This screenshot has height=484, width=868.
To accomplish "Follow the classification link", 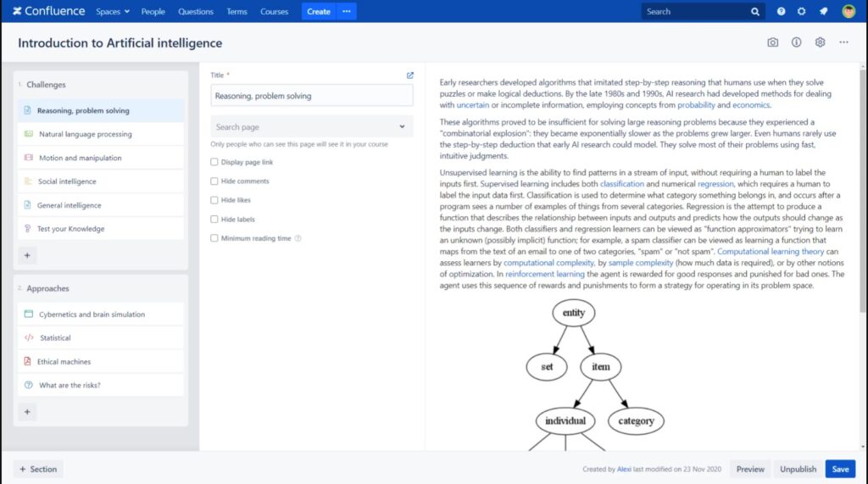I will [622, 184].
